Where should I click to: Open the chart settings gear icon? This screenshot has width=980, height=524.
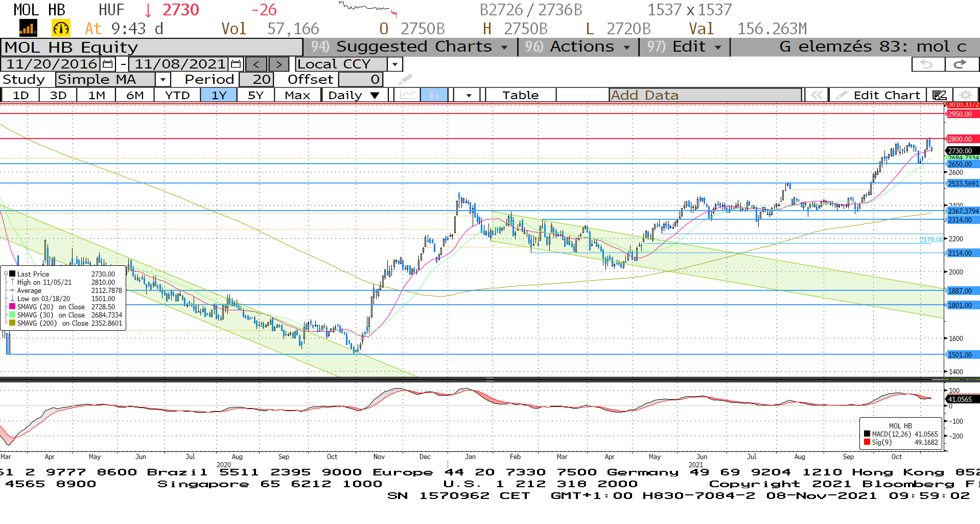click(x=965, y=95)
